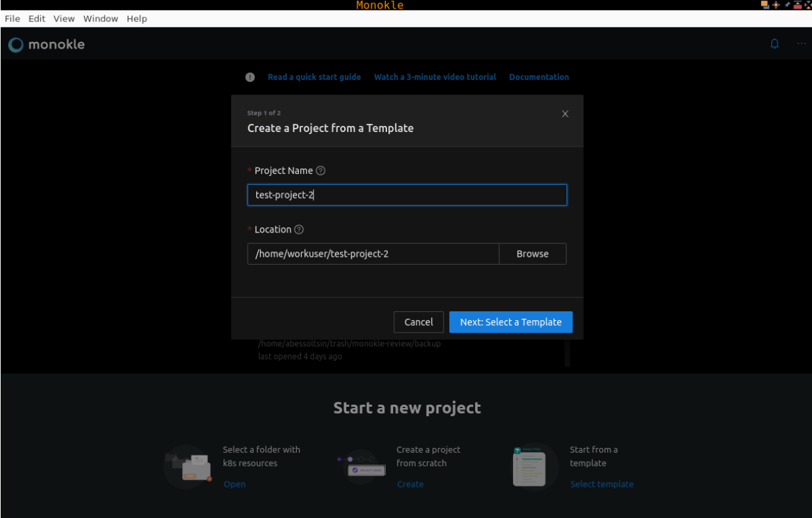Click Next: Select a Template button
This screenshot has width=812, height=518.
click(x=510, y=322)
